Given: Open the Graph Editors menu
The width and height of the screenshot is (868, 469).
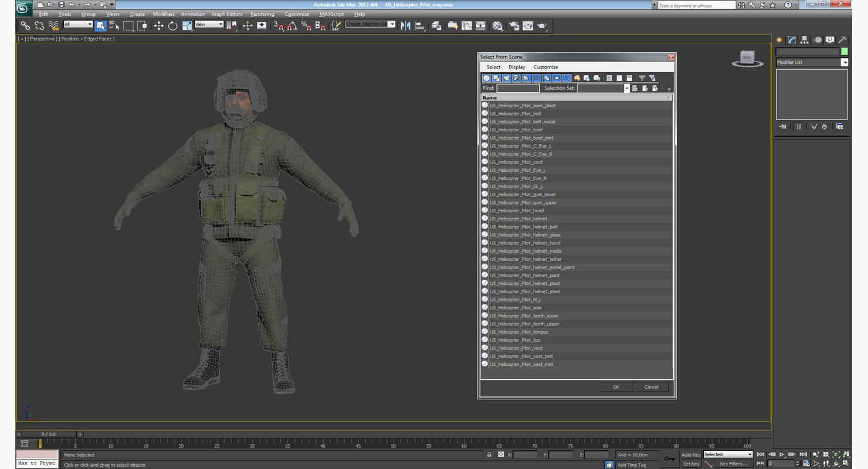Looking at the screenshot, I should (226, 14).
